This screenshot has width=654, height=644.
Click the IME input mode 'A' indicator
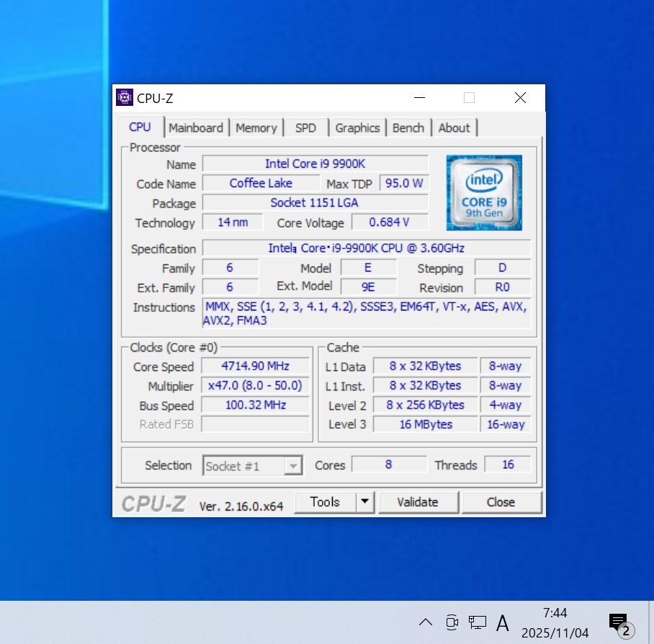coord(503,622)
